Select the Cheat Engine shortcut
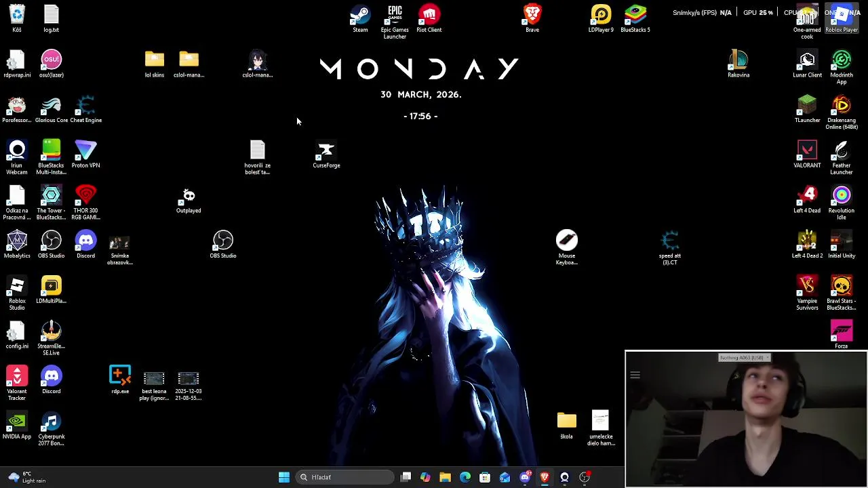Viewport: 868px width, 488px height. point(86,109)
